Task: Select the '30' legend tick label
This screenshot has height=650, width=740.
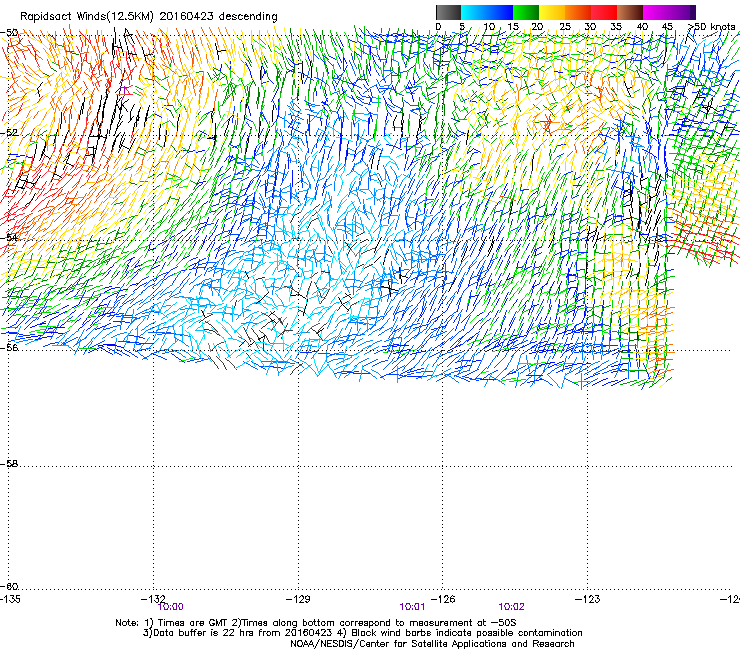Action: [x=590, y=26]
